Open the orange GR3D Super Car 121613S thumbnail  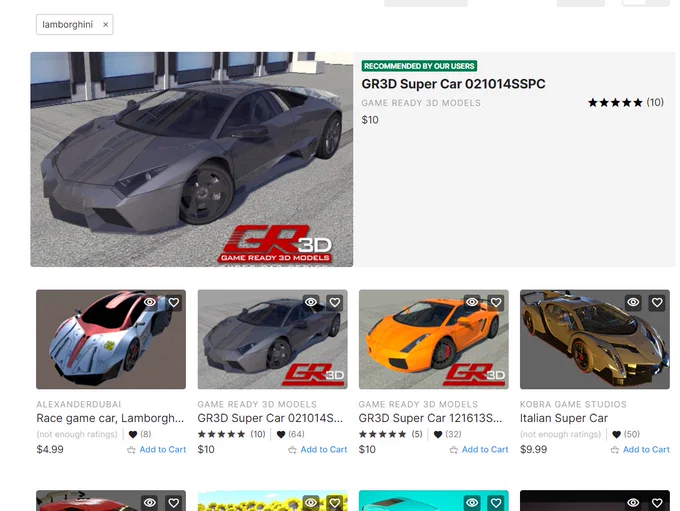(434, 339)
